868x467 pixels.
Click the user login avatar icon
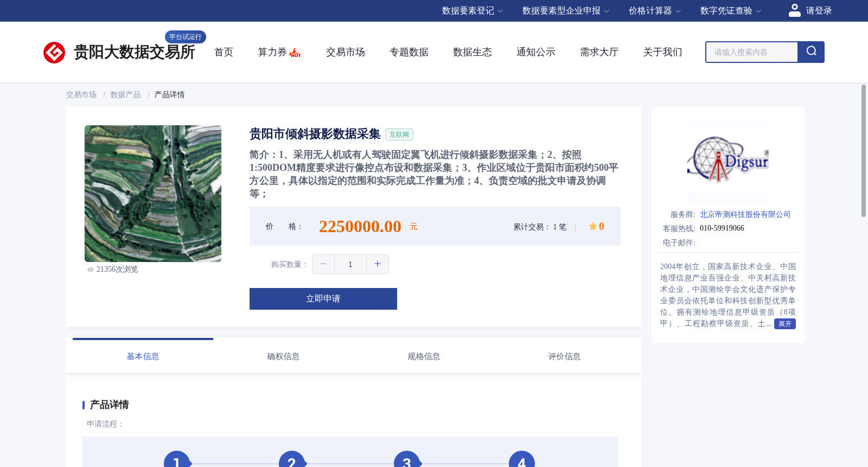(795, 10)
